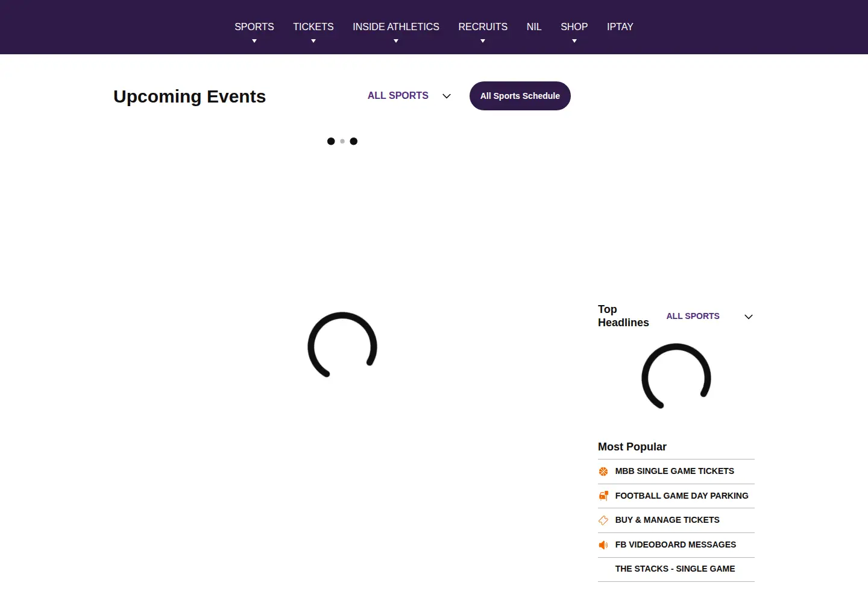Go to the NIL page

tap(534, 27)
